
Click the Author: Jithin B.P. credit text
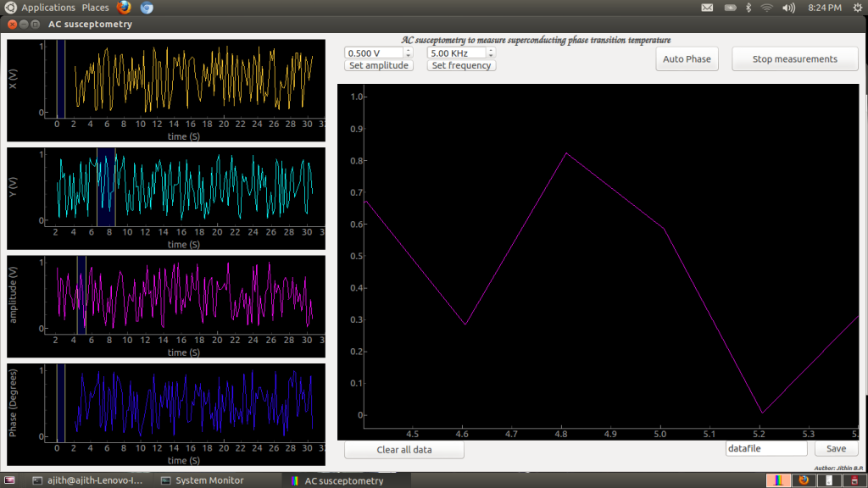838,468
